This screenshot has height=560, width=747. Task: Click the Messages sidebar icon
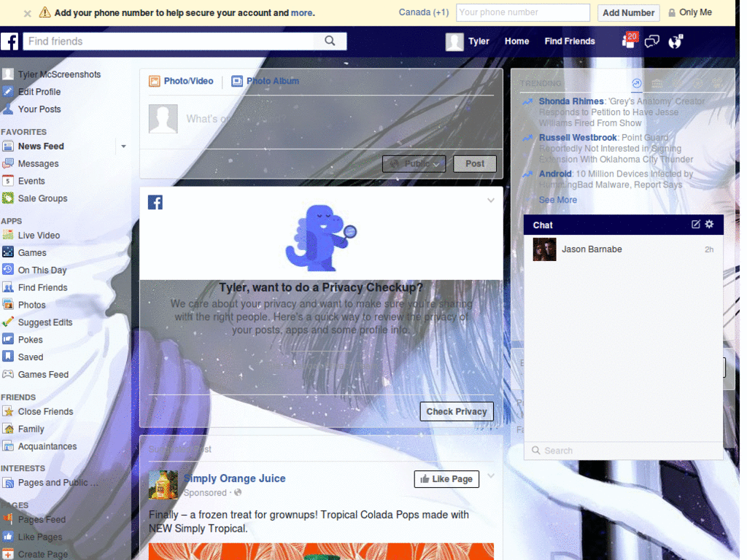point(8,163)
